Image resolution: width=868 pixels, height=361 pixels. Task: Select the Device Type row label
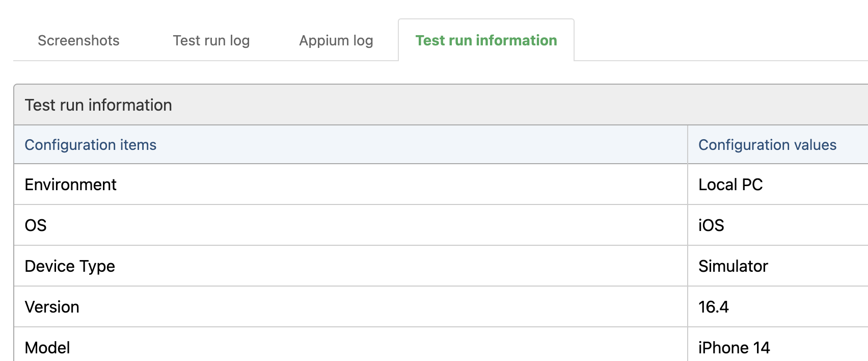coord(70,266)
